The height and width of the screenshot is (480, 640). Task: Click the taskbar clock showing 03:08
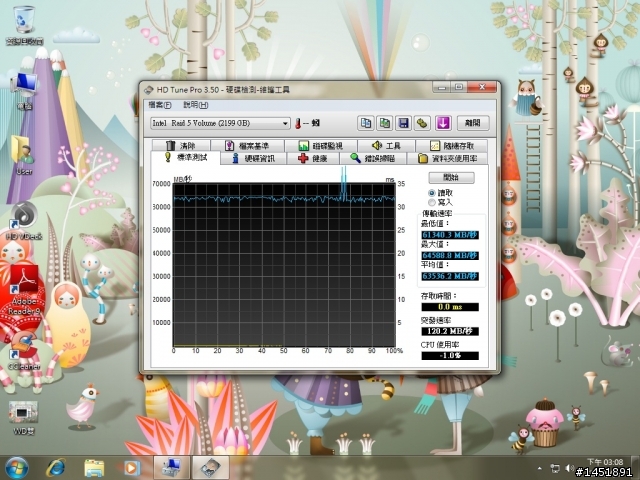605,462
